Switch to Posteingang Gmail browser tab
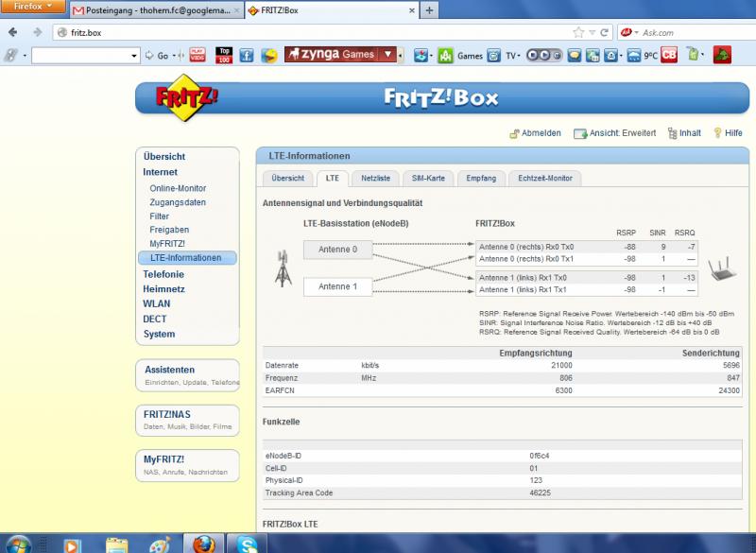This screenshot has width=756, height=553. (157, 10)
